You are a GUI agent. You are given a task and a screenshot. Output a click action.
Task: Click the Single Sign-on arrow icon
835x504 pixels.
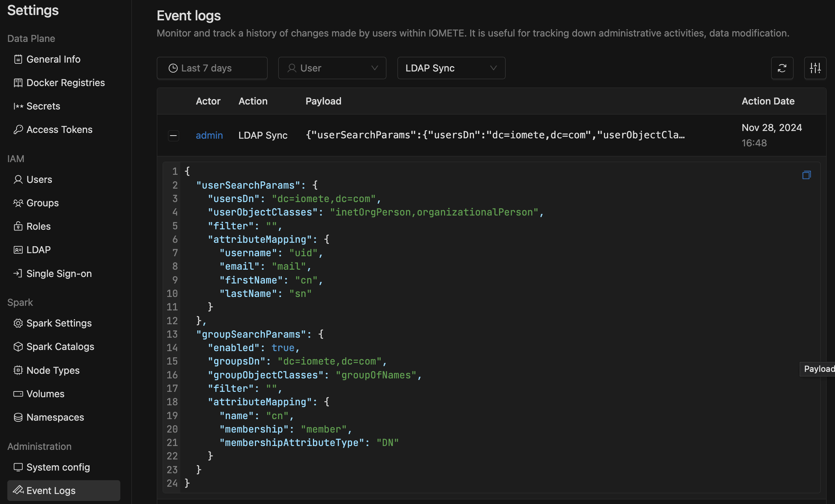click(x=18, y=274)
